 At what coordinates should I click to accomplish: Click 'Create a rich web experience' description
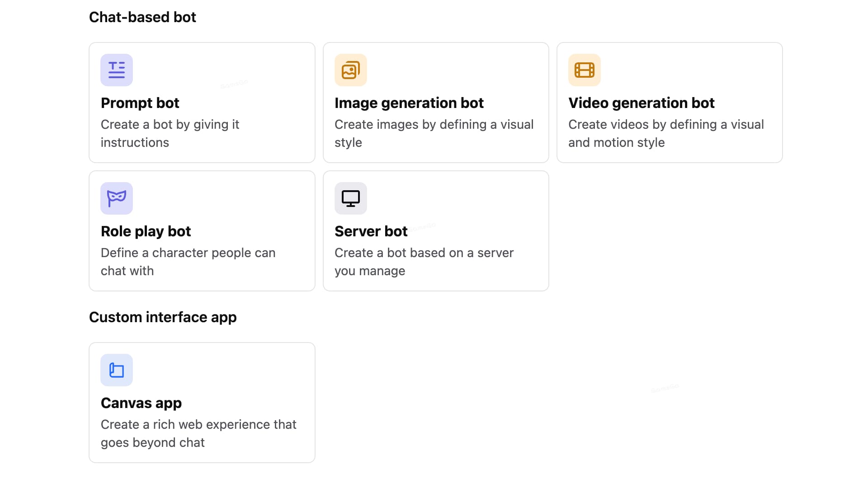coord(198,433)
